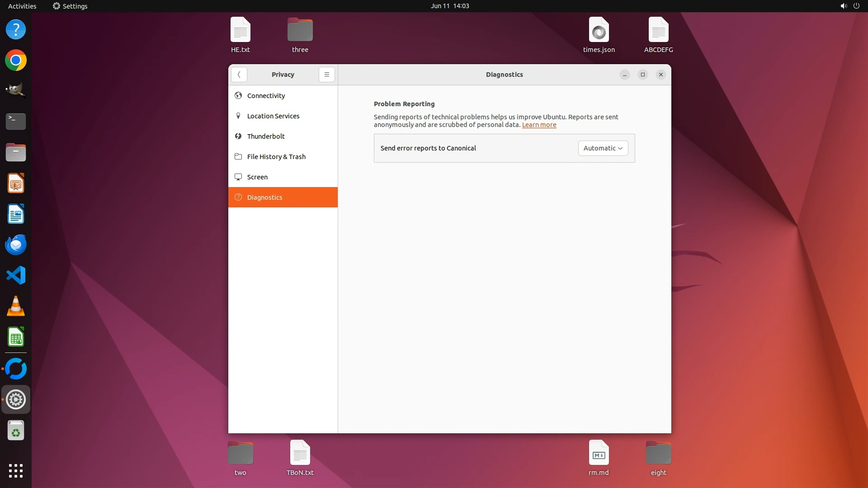Open Location Services privacy panel
The width and height of the screenshot is (868, 488).
pyautogui.click(x=273, y=116)
